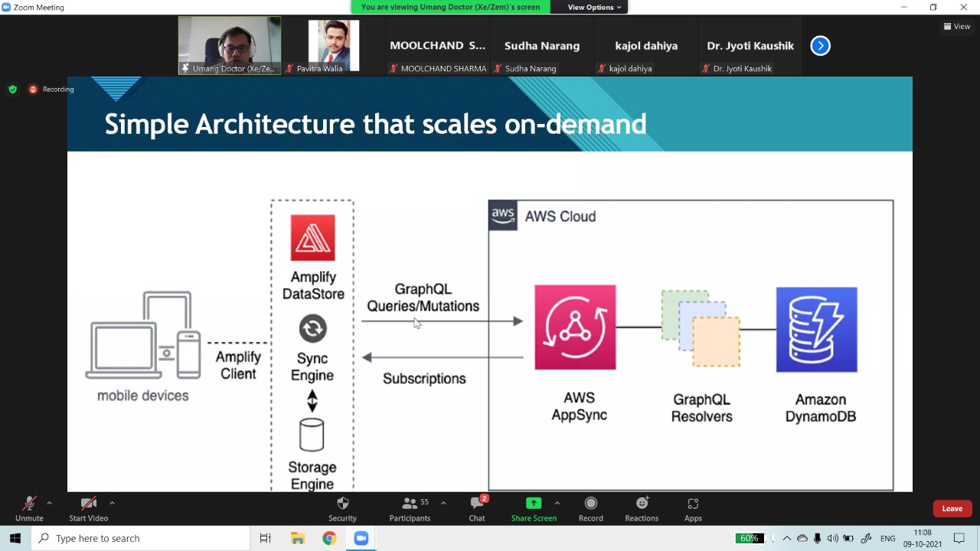
Task: Open the clock and calendar flyout
Action: [x=923, y=538]
